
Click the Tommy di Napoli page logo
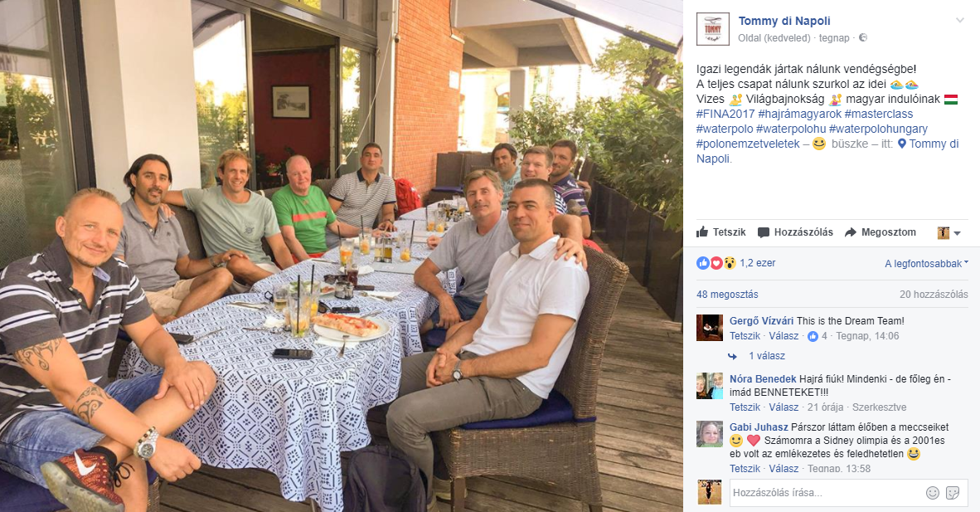713,29
